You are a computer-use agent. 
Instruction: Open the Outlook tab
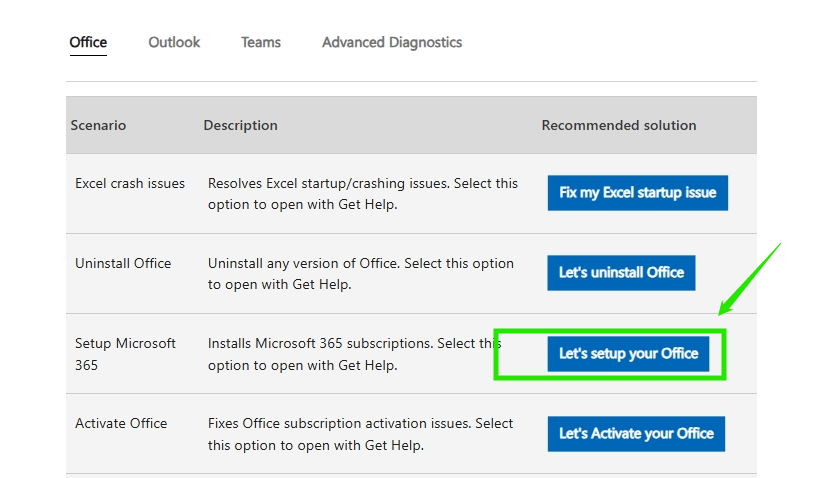174,42
